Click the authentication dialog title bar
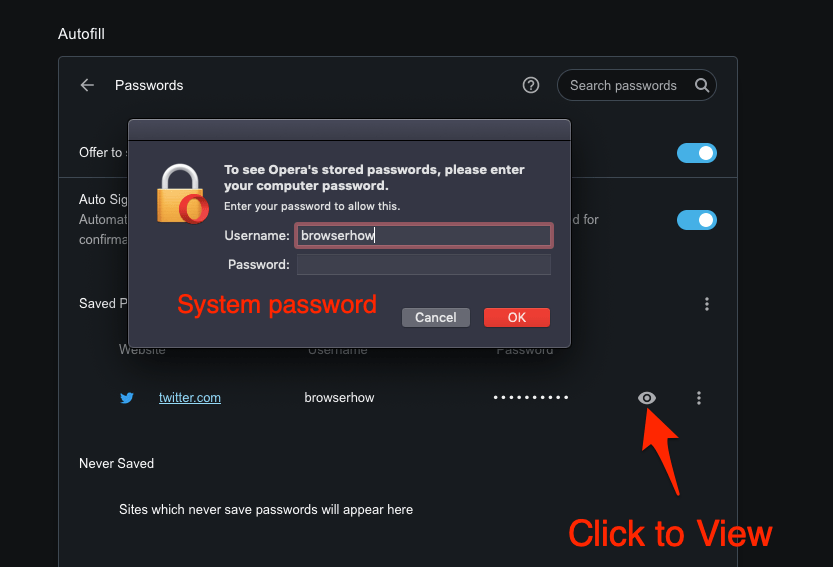Screen dimensions: 833x567 349,130
